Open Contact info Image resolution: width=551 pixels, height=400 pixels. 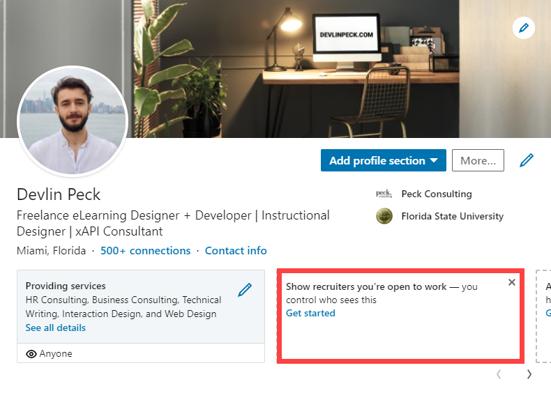pyautogui.click(x=236, y=251)
